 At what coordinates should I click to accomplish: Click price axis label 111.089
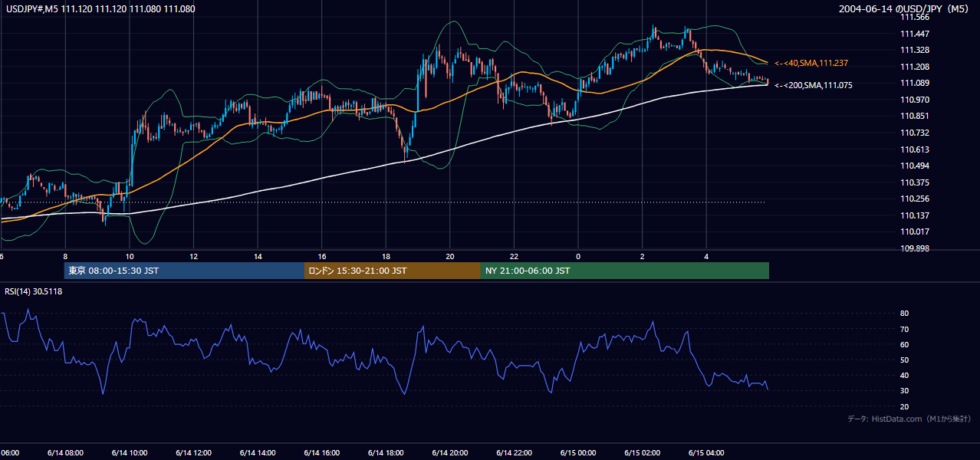pyautogui.click(x=915, y=83)
